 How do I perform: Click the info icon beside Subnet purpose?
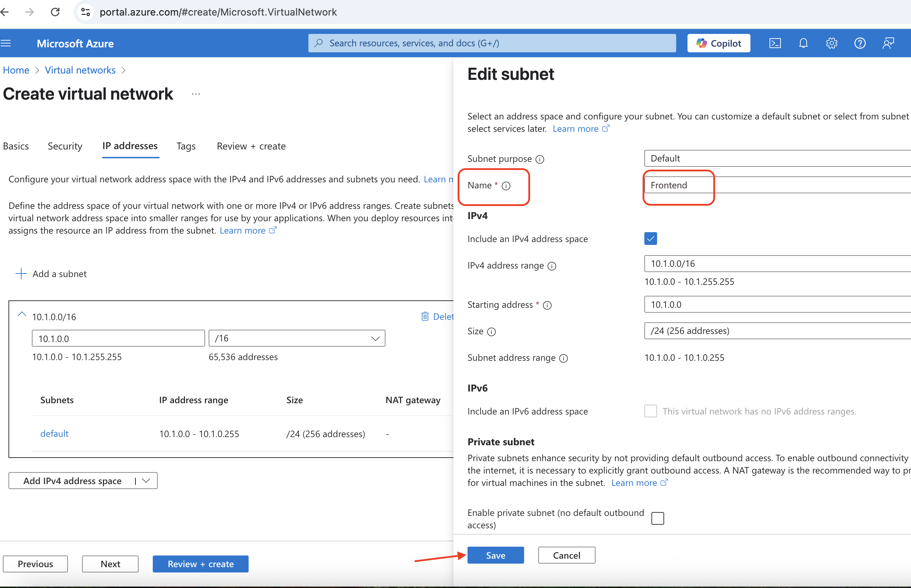pyautogui.click(x=540, y=159)
